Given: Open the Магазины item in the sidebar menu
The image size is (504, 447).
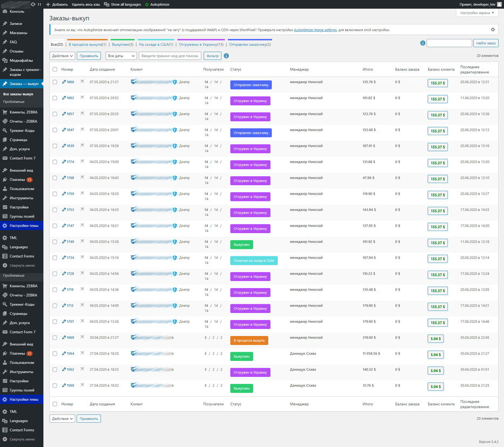Looking at the screenshot, I should point(18,33).
